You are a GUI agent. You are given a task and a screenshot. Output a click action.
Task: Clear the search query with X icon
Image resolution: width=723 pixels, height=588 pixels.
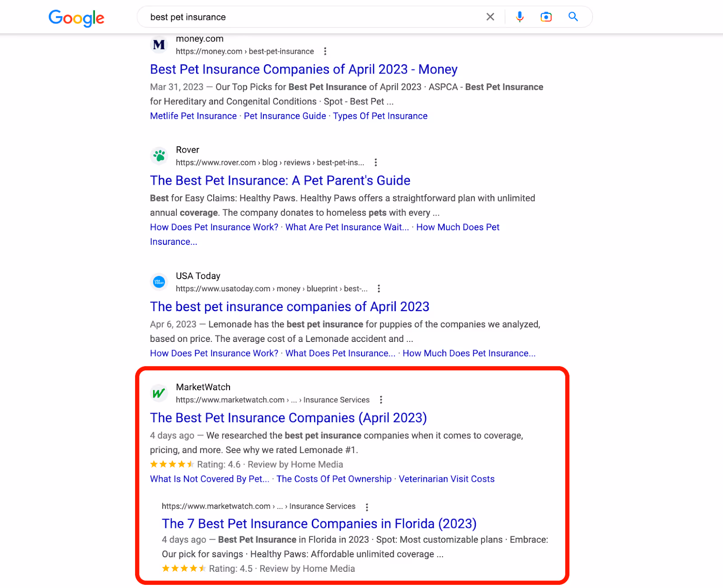click(490, 17)
